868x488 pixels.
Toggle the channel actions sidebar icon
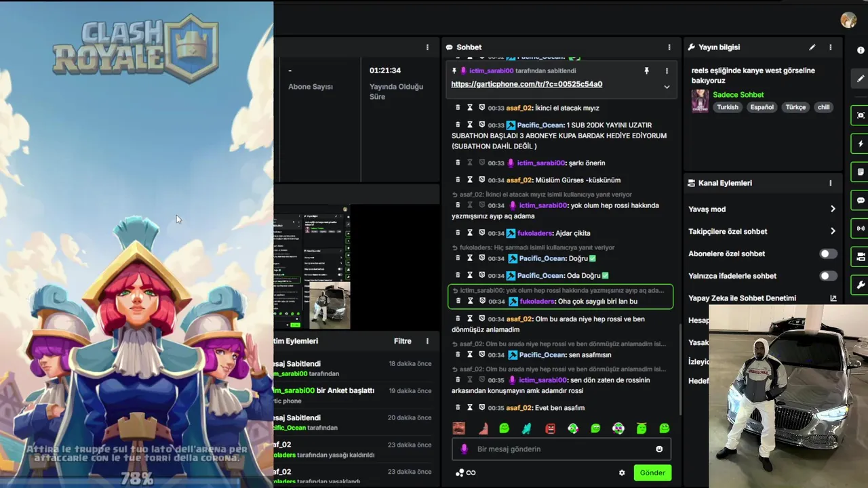861,257
